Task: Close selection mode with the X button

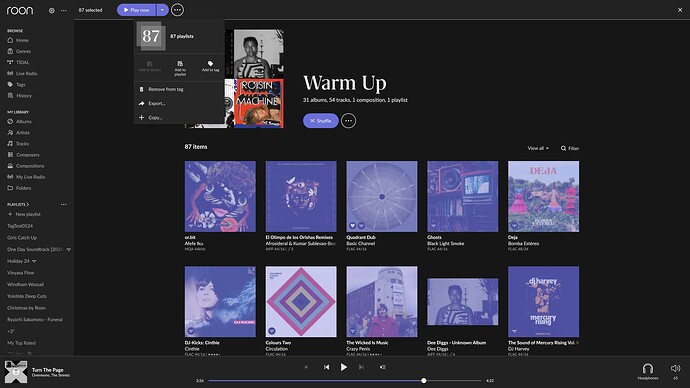Action: tap(680, 10)
